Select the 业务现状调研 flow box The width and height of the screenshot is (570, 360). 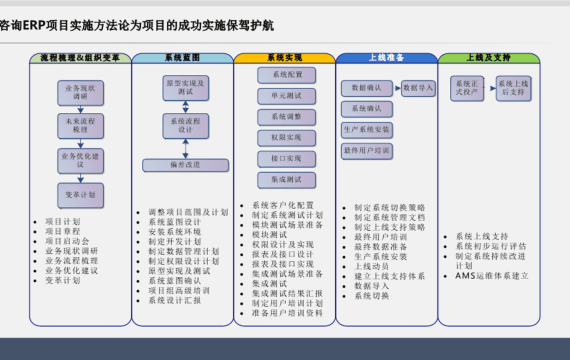pyautogui.click(x=80, y=93)
